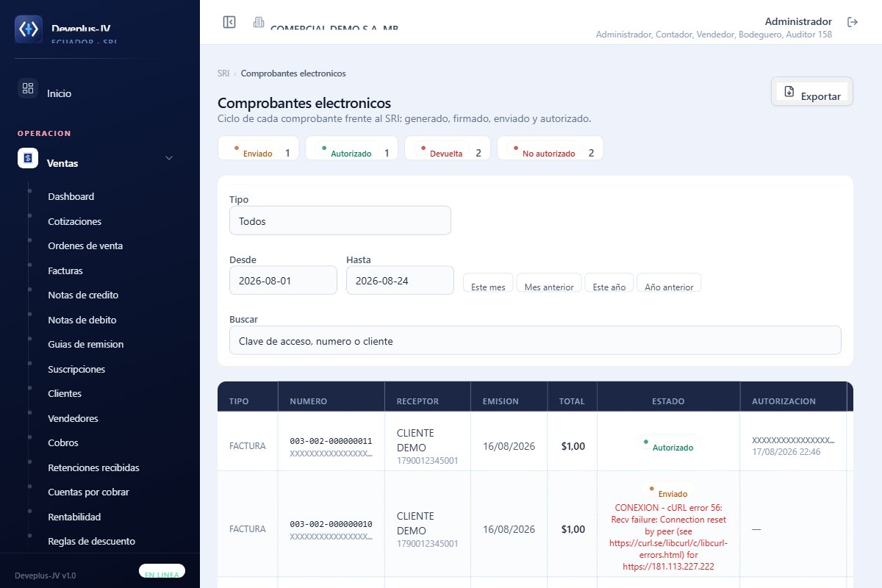The height and width of the screenshot is (588, 882).
Task: Open Facturas in the sidebar
Action: 65,270
